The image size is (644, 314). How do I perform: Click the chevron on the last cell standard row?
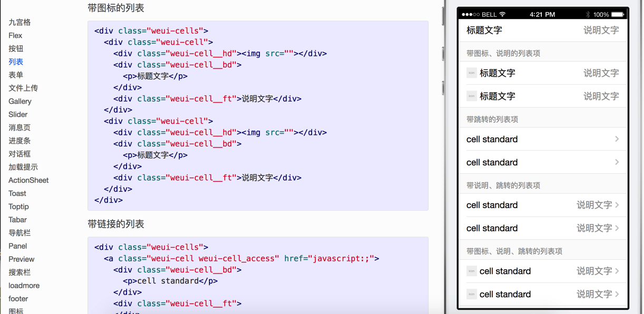(617, 294)
